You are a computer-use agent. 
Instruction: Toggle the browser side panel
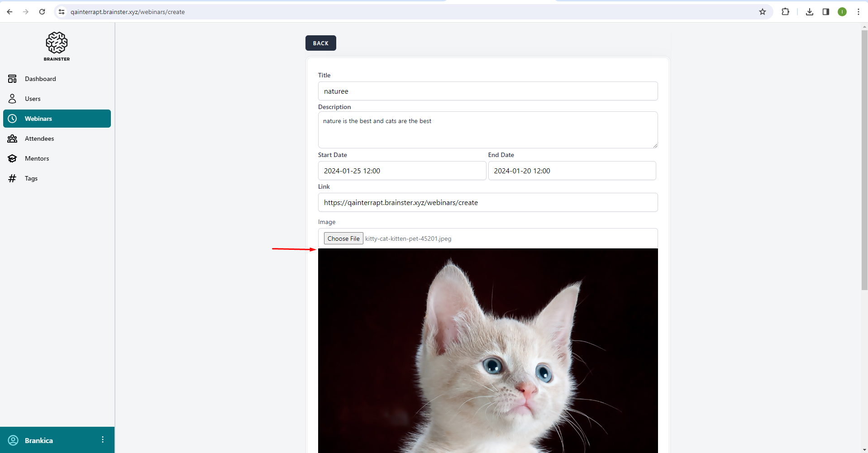click(x=826, y=12)
